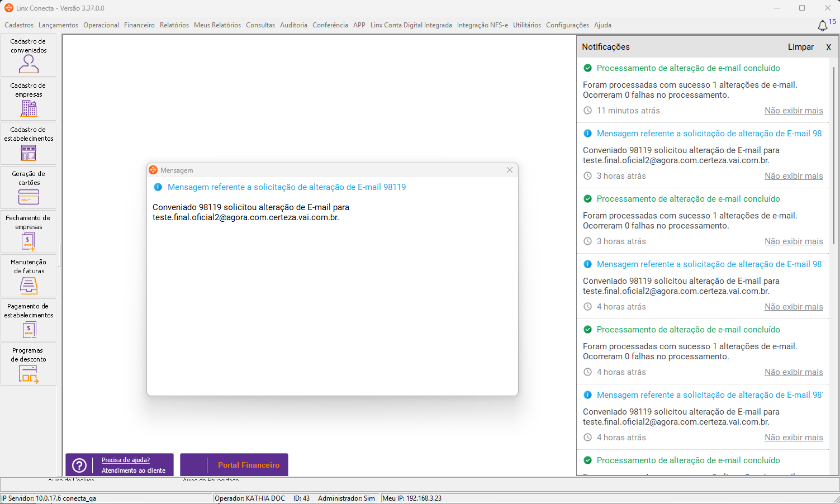This screenshot has height=504, width=840.
Task: Click the notification bell icon
Action: pyautogui.click(x=823, y=26)
